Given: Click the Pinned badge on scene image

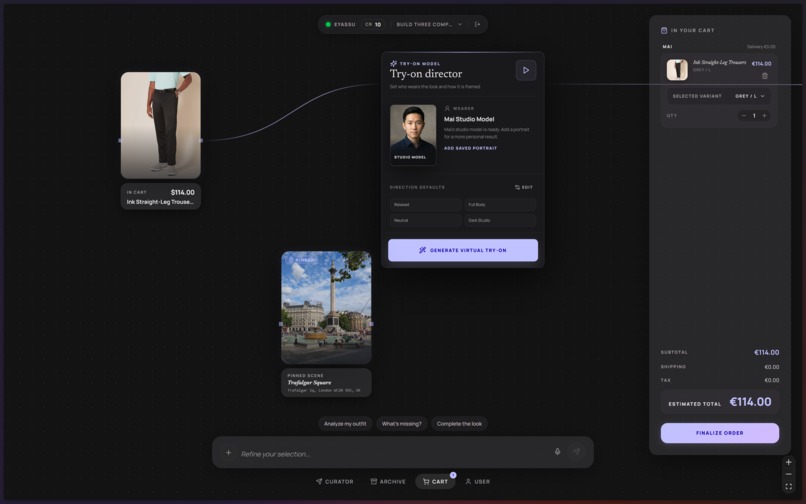Looking at the screenshot, I should coord(302,260).
